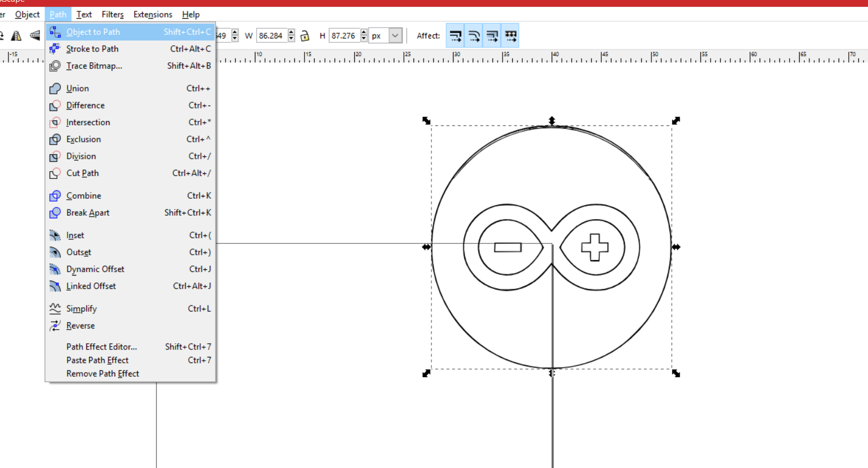Click inside the H value input field

pyautogui.click(x=342, y=35)
